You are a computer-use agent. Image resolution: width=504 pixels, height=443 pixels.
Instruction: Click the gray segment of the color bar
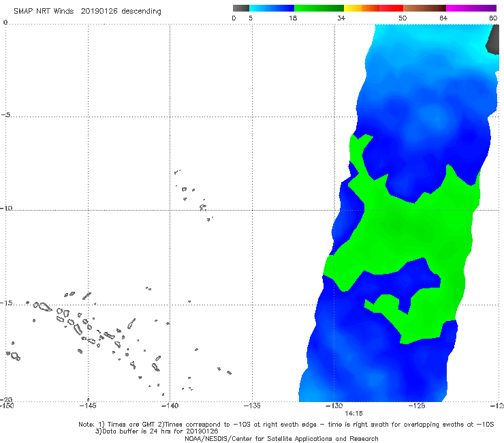(x=241, y=8)
